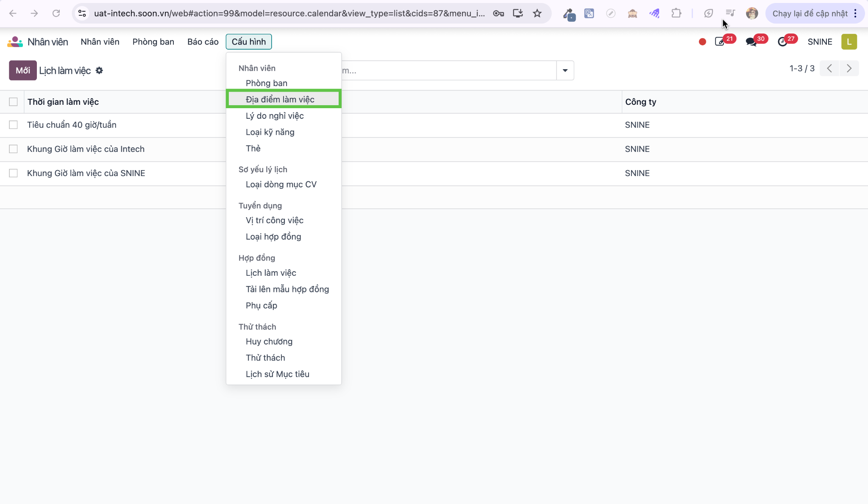Viewport: 868px width, 504px height.
Task: Select Phụ cấp in Hợp đồng section
Action: pyautogui.click(x=284, y=305)
